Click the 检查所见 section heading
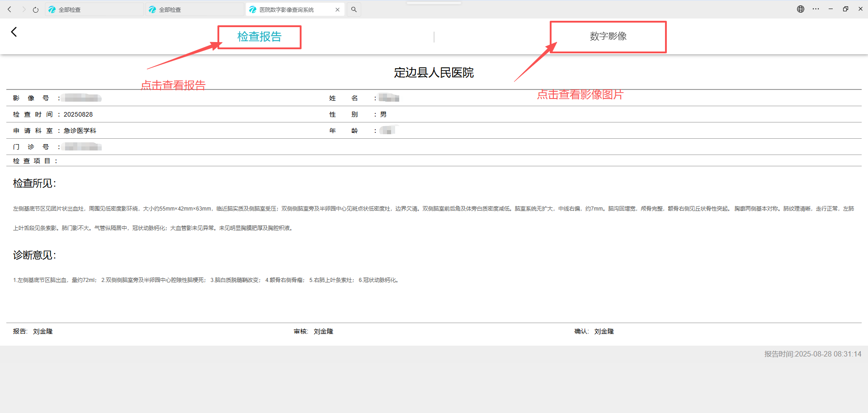Viewport: 868px width, 413px height. [x=34, y=183]
